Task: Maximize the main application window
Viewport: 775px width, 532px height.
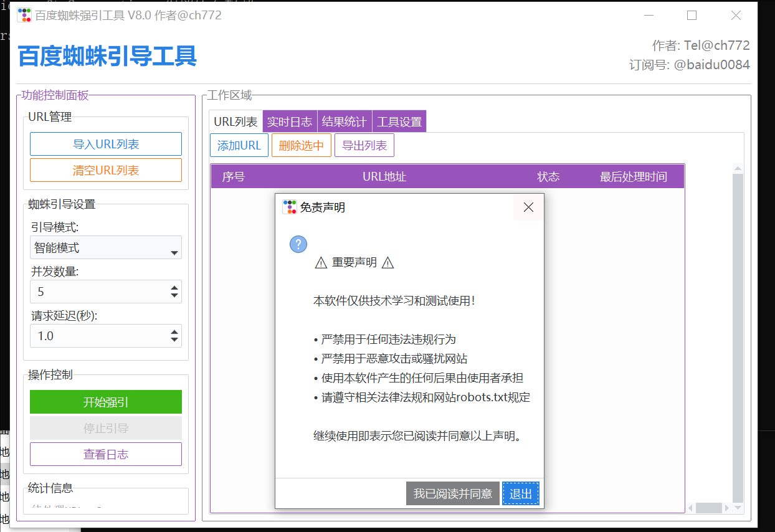Action: [692, 16]
